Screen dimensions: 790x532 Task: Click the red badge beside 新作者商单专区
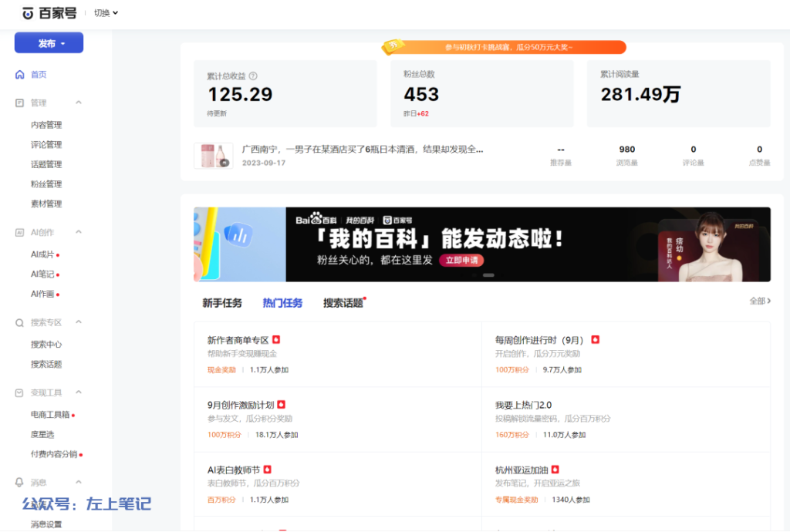tap(276, 340)
